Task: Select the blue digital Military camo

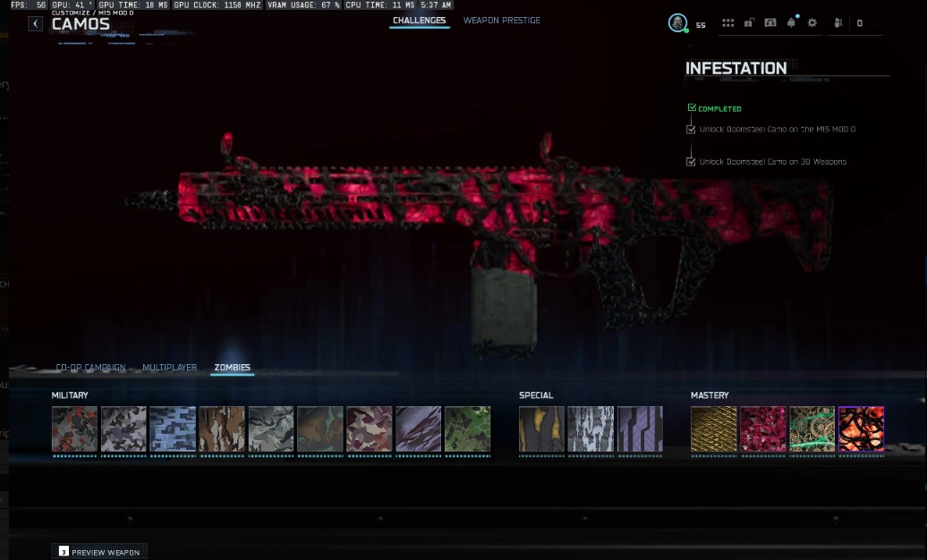Action: pos(173,429)
